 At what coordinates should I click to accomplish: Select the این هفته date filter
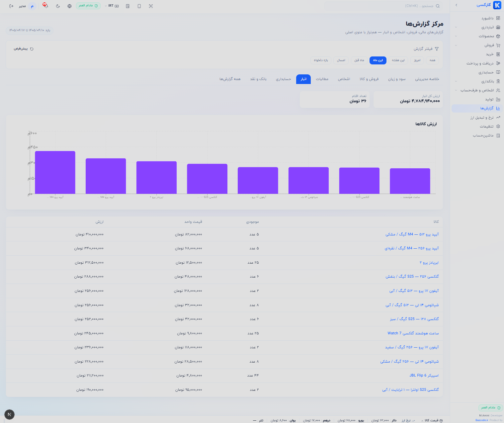(x=398, y=60)
